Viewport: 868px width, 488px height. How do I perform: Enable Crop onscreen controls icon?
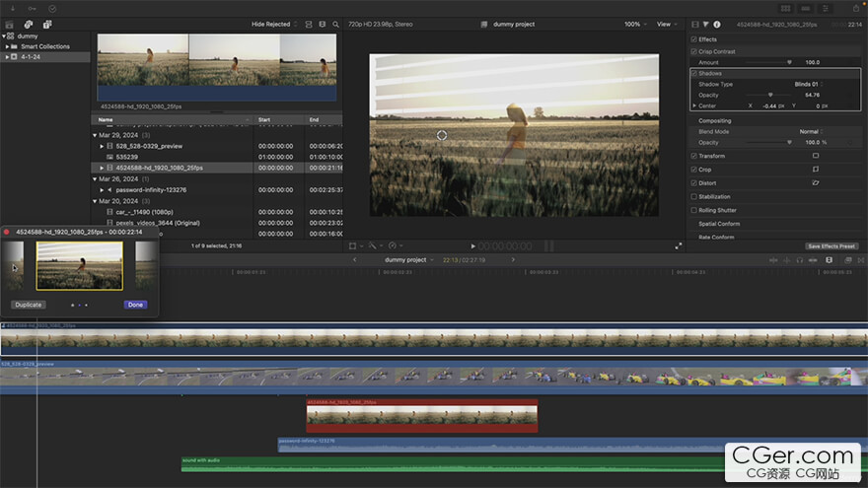(816, 170)
